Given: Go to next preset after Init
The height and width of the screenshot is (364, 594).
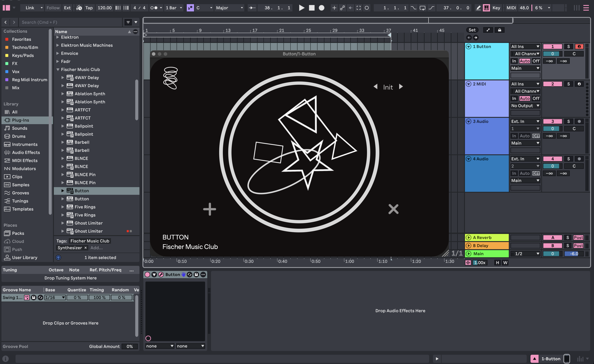Looking at the screenshot, I should 401,86.
